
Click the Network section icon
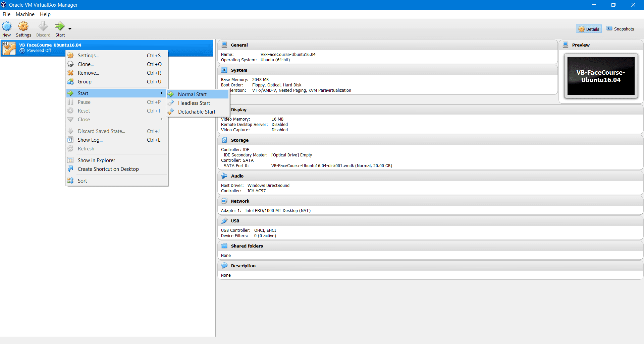click(x=224, y=201)
